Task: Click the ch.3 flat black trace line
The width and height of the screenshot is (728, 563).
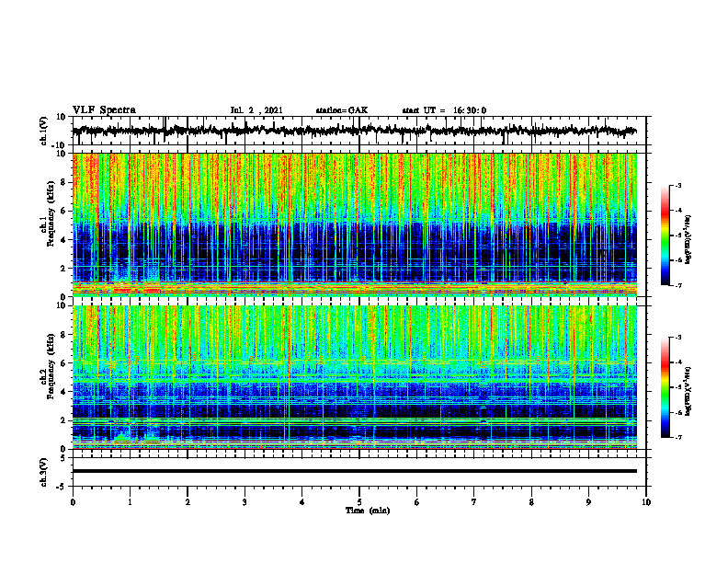Action: click(x=355, y=471)
